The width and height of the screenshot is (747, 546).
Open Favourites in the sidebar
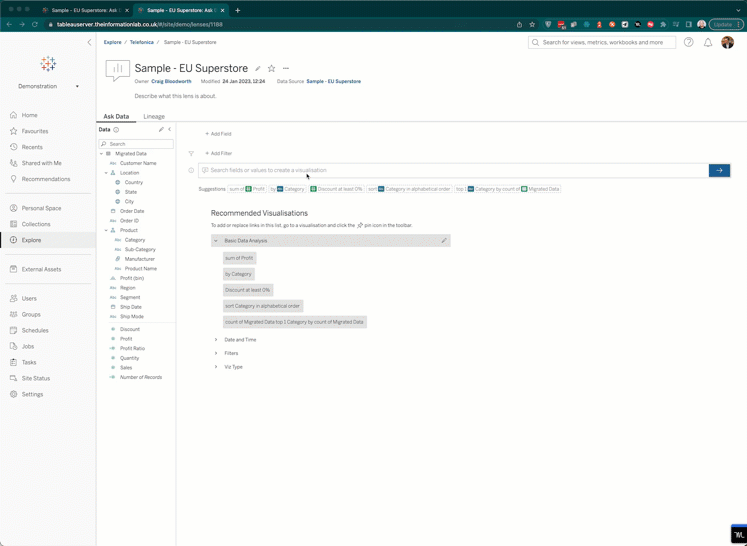point(35,131)
